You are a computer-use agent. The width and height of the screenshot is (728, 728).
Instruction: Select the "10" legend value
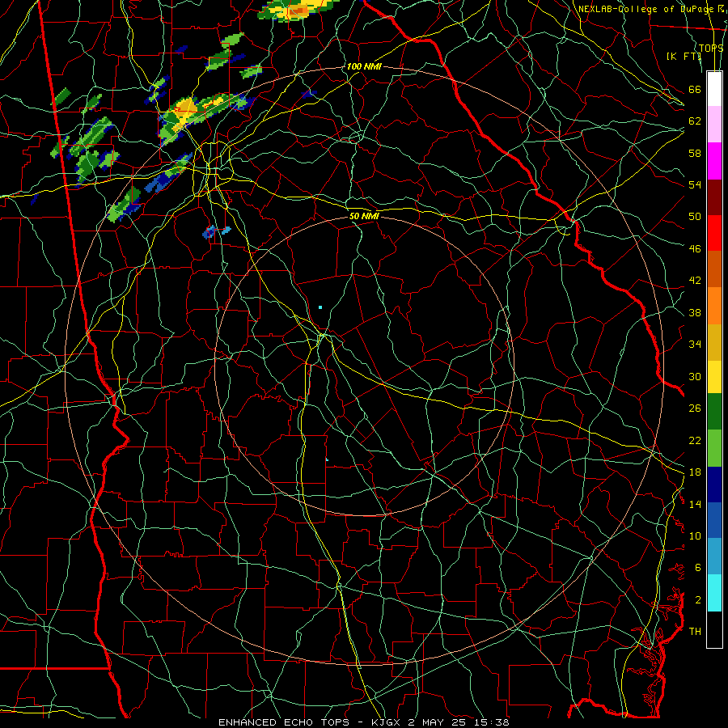(695, 535)
